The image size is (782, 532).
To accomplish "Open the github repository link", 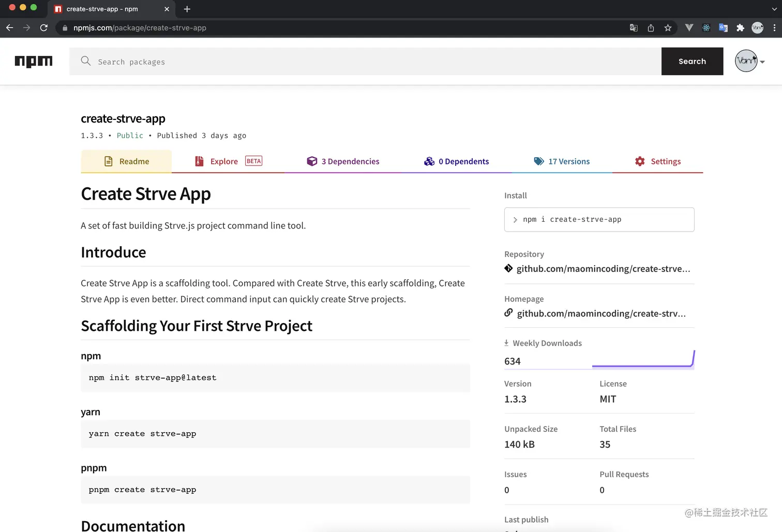I will pos(603,269).
